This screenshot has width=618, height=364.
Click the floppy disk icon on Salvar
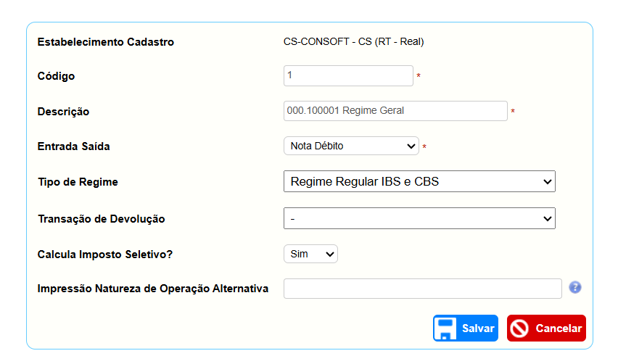(445, 328)
